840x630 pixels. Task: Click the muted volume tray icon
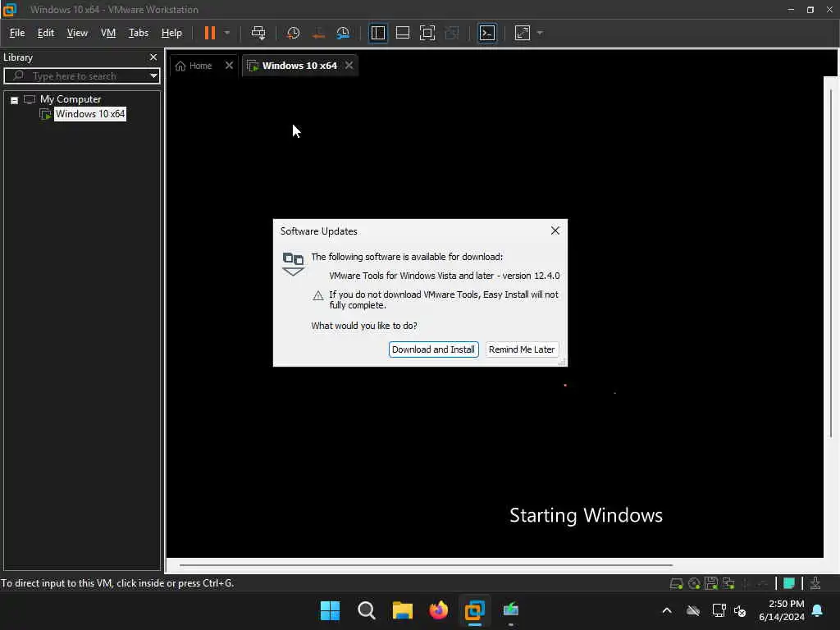click(x=741, y=610)
